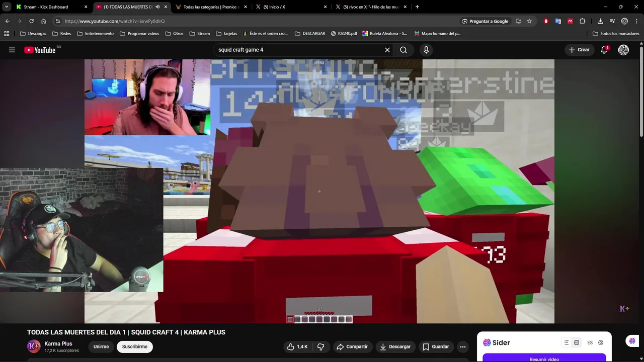Open a new browser tab
644x362 pixels.
coord(417,7)
